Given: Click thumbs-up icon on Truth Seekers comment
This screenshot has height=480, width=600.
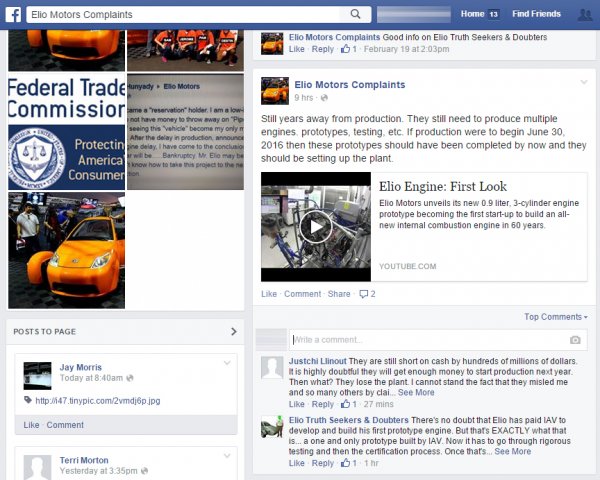Looking at the screenshot, I should pos(346,463).
